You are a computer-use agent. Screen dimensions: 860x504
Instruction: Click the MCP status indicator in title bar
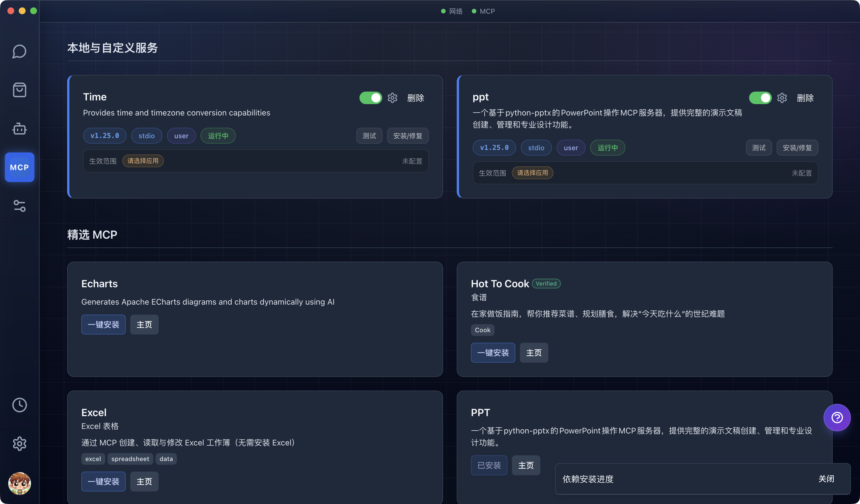point(483,11)
